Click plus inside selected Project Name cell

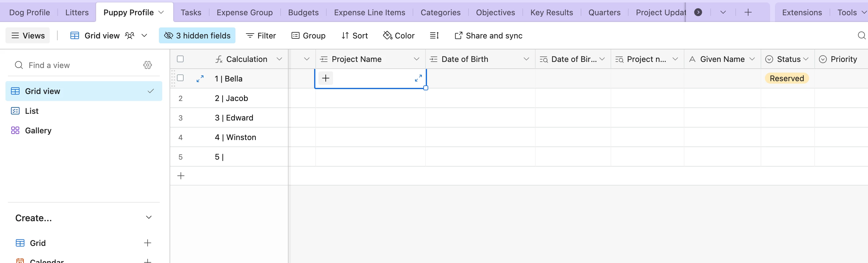pyautogui.click(x=325, y=78)
